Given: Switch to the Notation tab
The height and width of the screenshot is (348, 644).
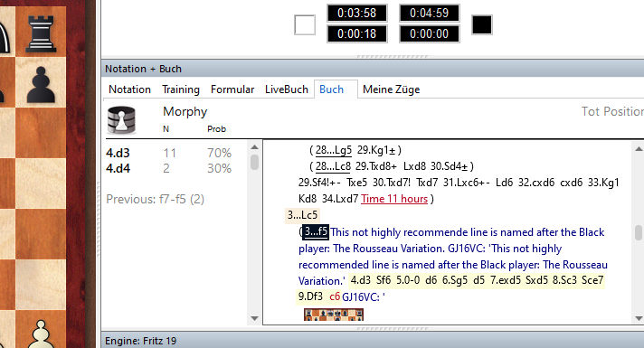Looking at the screenshot, I should tap(129, 89).
